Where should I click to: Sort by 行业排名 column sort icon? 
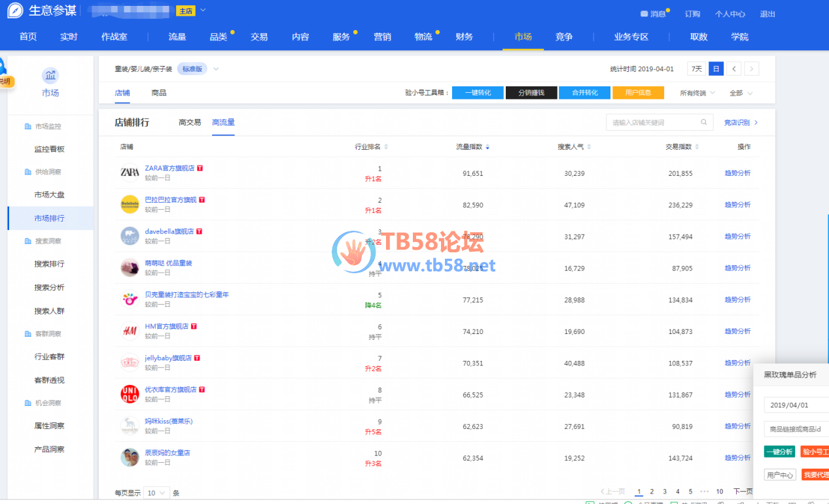(386, 147)
